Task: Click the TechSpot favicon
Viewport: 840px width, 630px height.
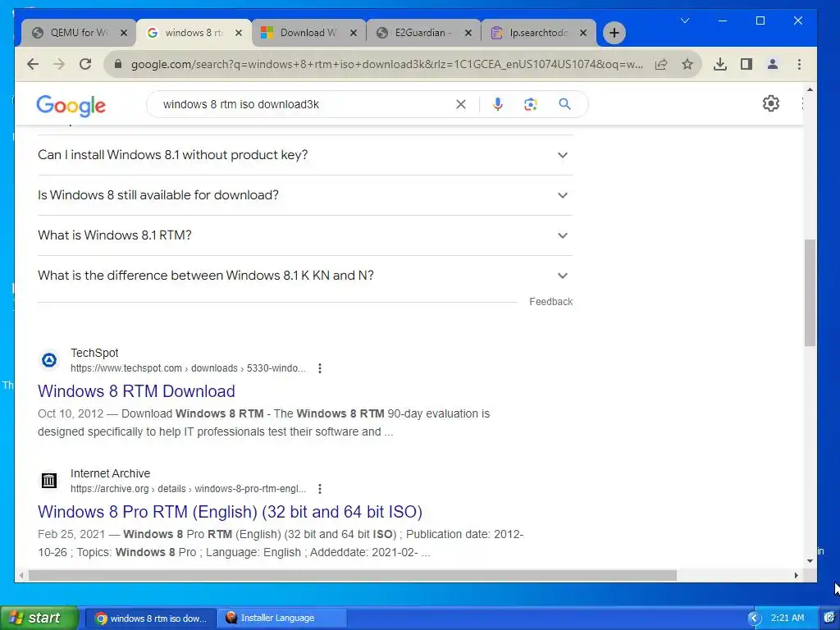Action: pos(49,360)
